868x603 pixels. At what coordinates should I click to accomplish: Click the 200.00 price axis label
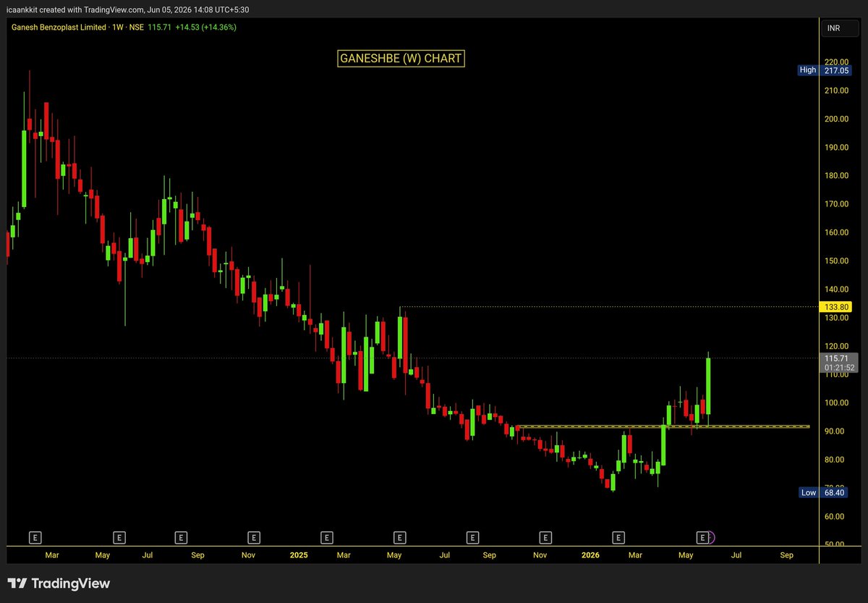(x=835, y=119)
